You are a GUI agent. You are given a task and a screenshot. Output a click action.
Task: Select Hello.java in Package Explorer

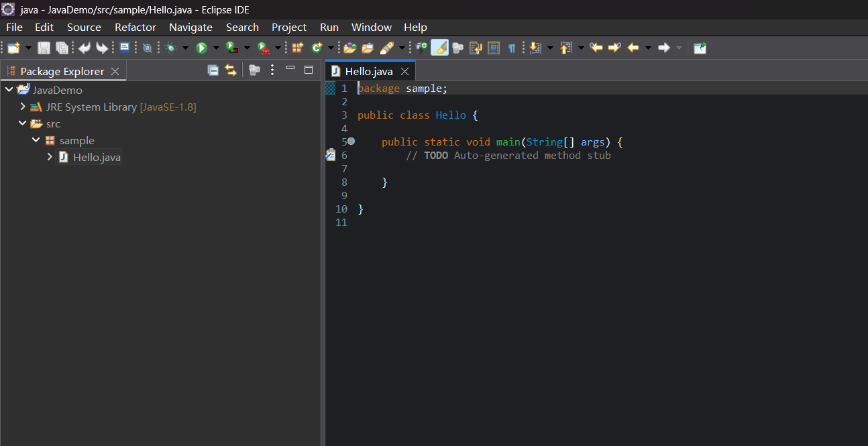(97, 157)
